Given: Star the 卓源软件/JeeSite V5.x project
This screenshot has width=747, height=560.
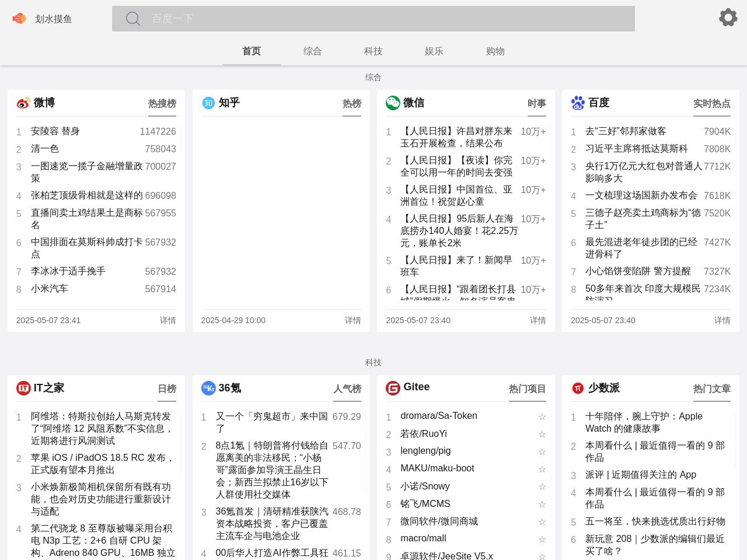Looking at the screenshot, I should pyautogui.click(x=542, y=556).
